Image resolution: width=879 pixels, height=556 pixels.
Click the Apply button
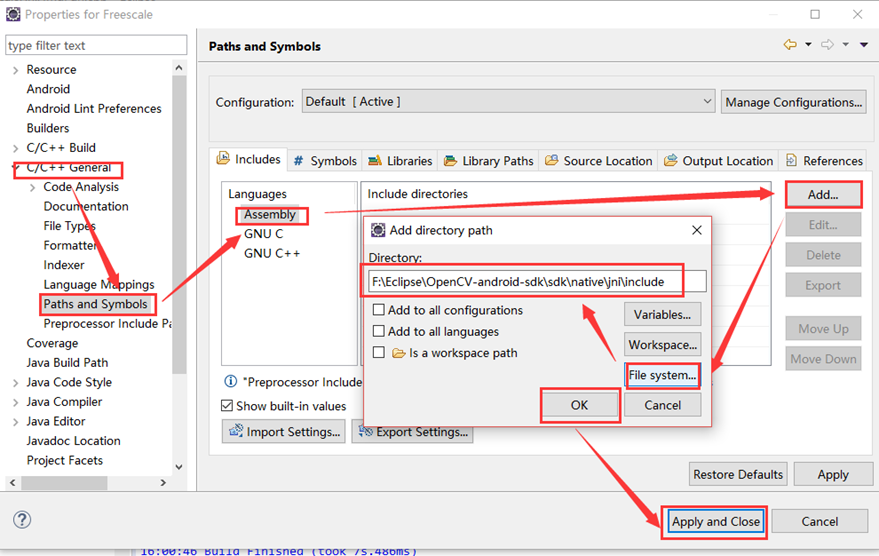pos(833,474)
